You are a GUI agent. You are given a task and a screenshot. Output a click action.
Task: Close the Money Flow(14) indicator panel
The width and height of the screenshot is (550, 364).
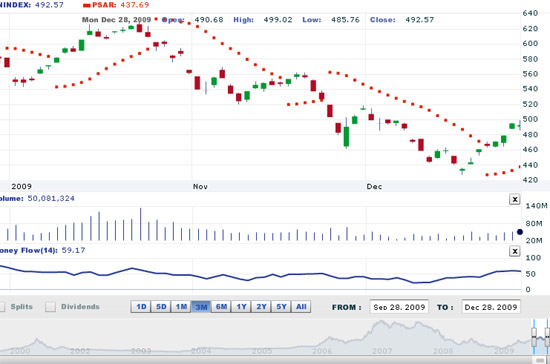pos(515,251)
